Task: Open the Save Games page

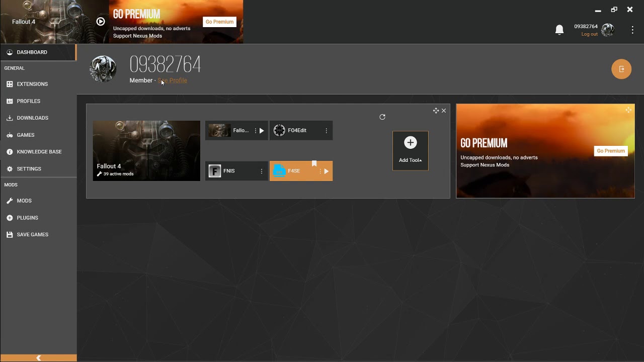Action: (38, 235)
